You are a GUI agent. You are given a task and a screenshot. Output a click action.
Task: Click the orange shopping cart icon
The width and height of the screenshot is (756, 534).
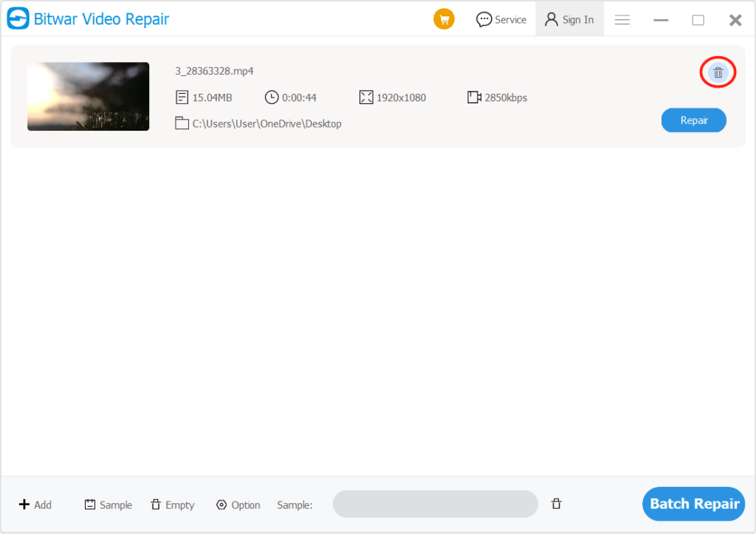point(444,19)
